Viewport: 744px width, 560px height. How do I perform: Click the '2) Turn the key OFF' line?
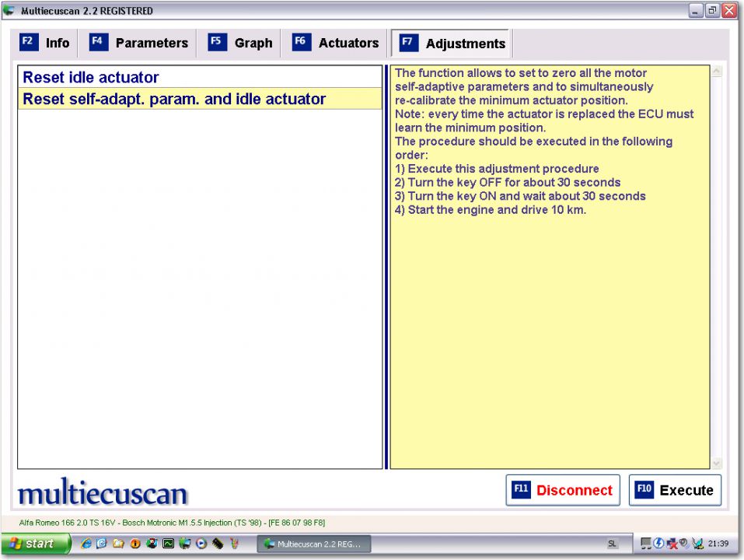tap(508, 182)
